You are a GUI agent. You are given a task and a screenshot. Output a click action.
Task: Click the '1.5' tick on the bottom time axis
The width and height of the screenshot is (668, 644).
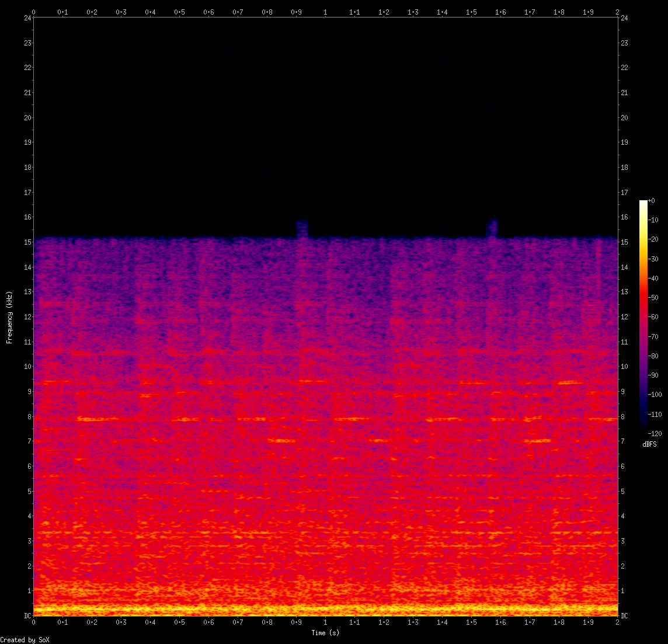coord(471,623)
